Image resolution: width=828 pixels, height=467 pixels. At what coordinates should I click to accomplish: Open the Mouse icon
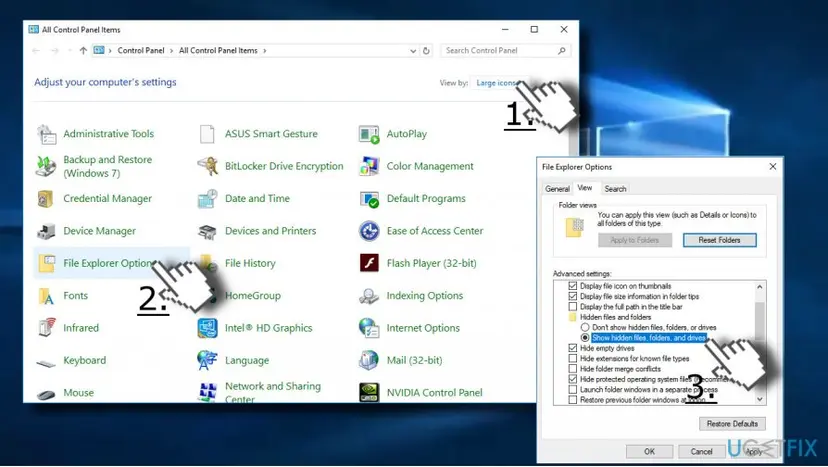pyautogui.click(x=46, y=394)
